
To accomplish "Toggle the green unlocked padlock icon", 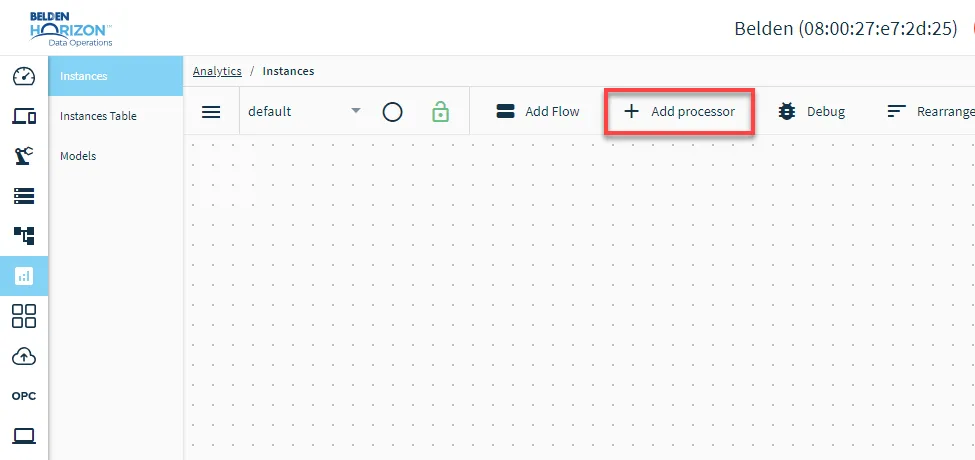I will (x=440, y=112).
